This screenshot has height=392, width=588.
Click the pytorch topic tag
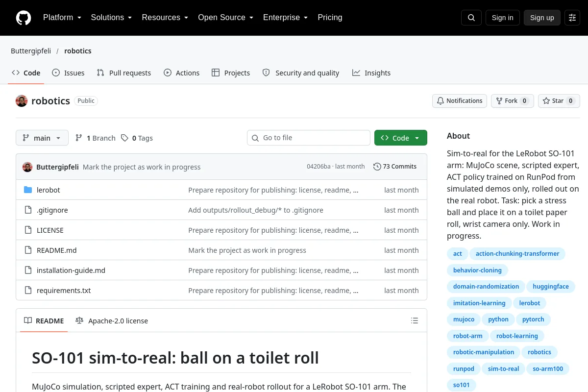[533, 319]
